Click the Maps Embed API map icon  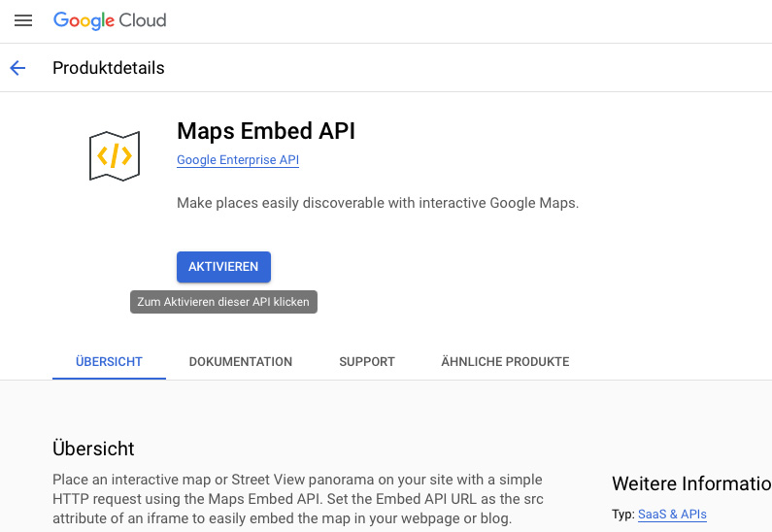[115, 156]
